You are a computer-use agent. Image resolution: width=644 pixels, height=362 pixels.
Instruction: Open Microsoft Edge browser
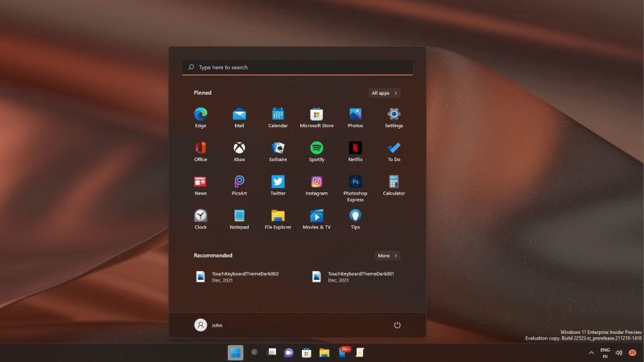click(200, 114)
